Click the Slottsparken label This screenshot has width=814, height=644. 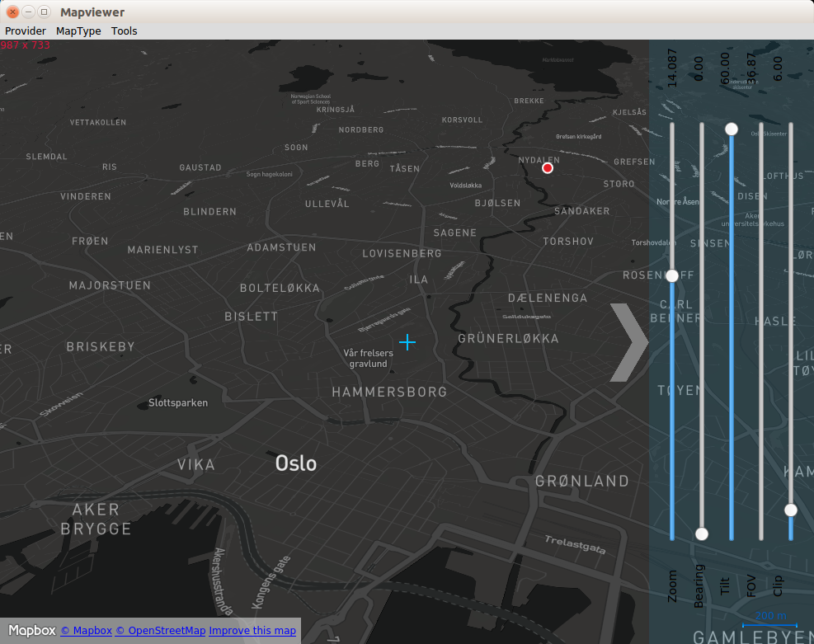pyautogui.click(x=178, y=402)
